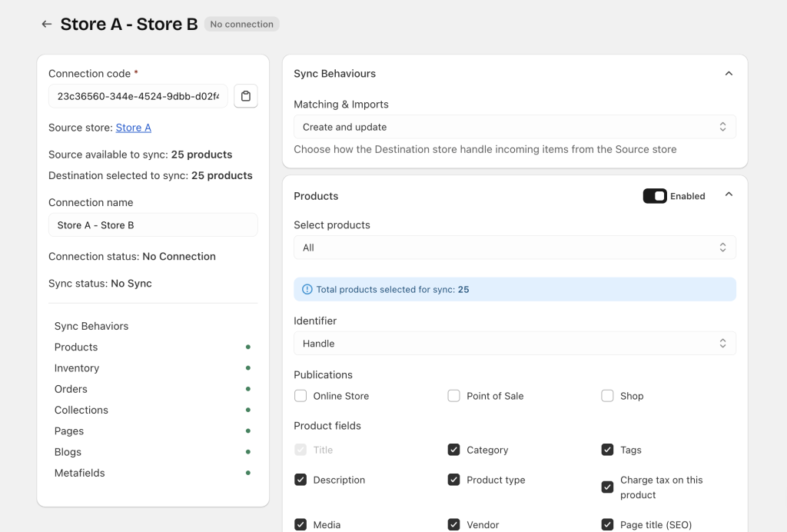Check the Online Store publication checkbox

tap(301, 396)
